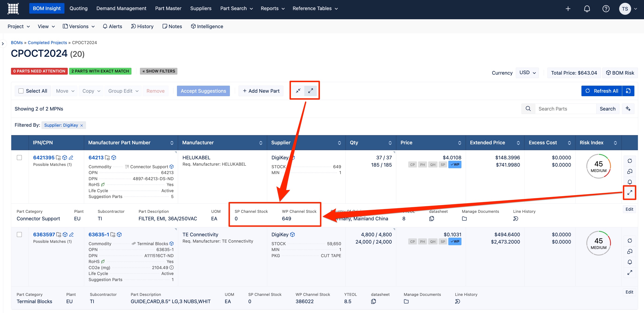Toggle CP price source on HELUKABEL row

412,165
